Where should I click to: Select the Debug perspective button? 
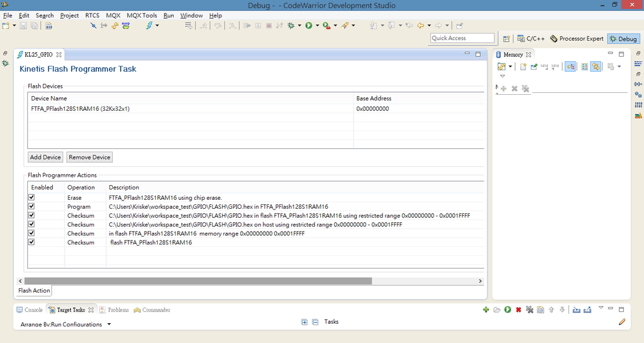(623, 39)
